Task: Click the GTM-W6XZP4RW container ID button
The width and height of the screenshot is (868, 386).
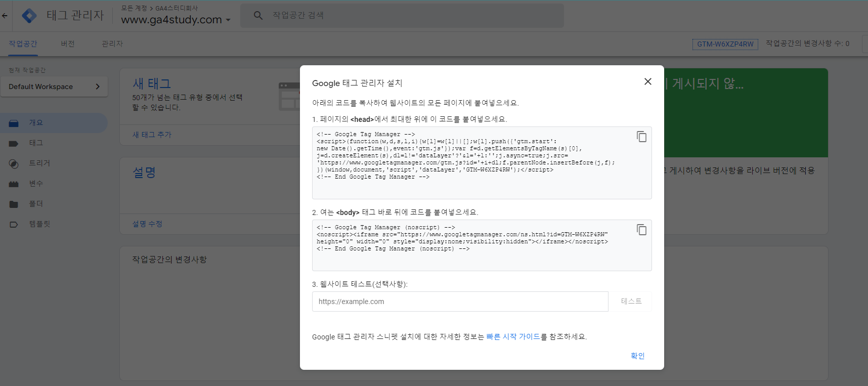Action: click(725, 44)
